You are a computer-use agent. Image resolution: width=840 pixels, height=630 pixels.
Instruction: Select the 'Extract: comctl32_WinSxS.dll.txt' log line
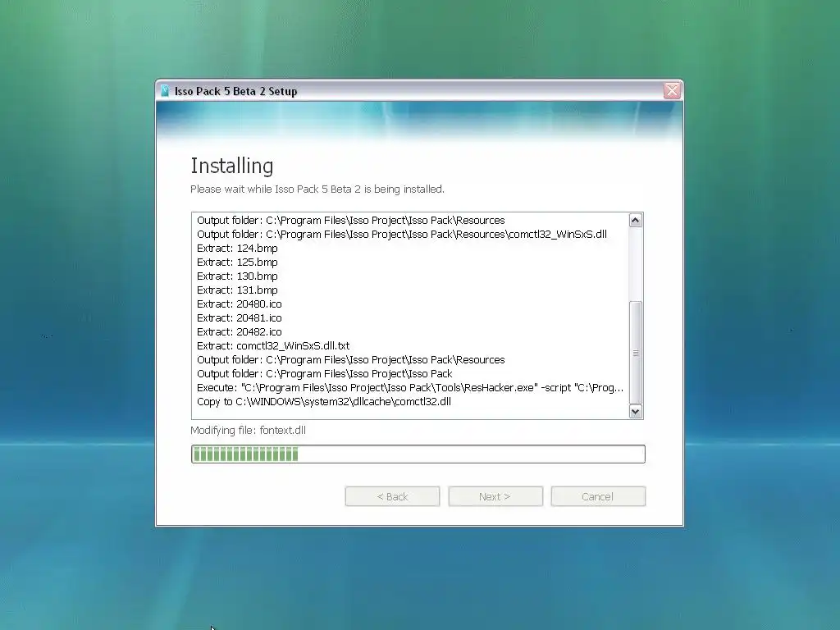[x=273, y=345]
